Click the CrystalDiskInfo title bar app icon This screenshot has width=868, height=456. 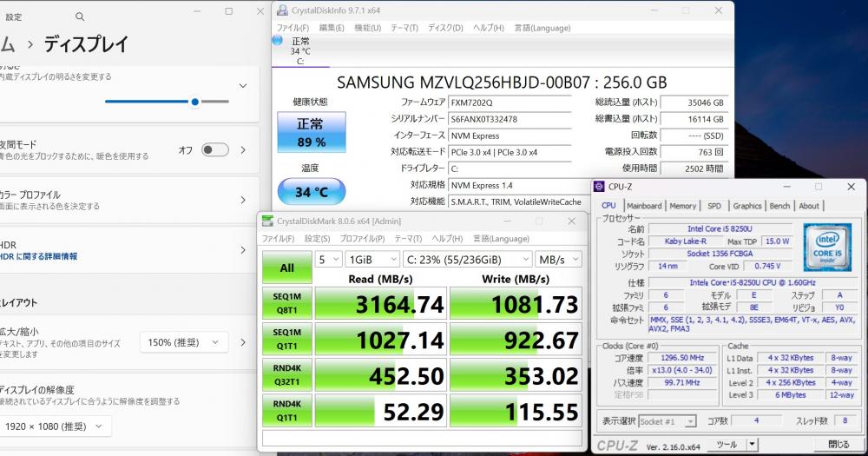282,10
